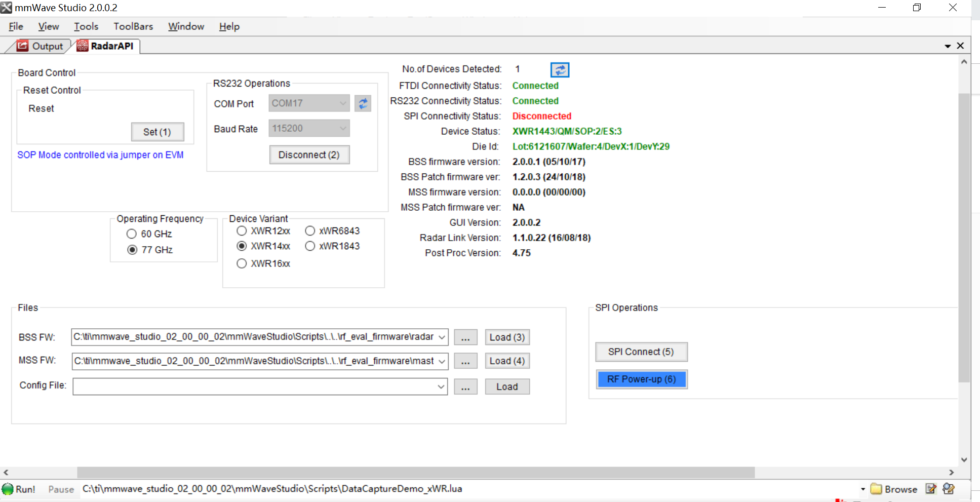The height and width of the screenshot is (502, 980).
Task: Open the script path dropdown arrow near Browse
Action: coord(863,489)
